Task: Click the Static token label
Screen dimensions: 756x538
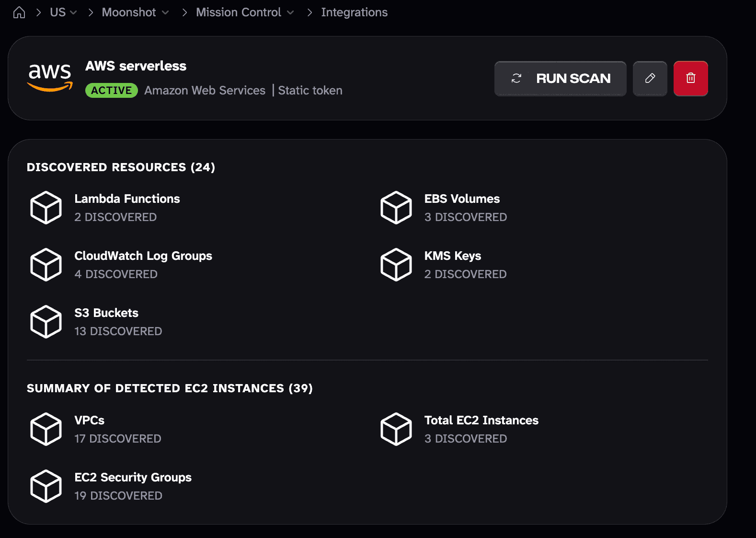Action: click(x=310, y=90)
